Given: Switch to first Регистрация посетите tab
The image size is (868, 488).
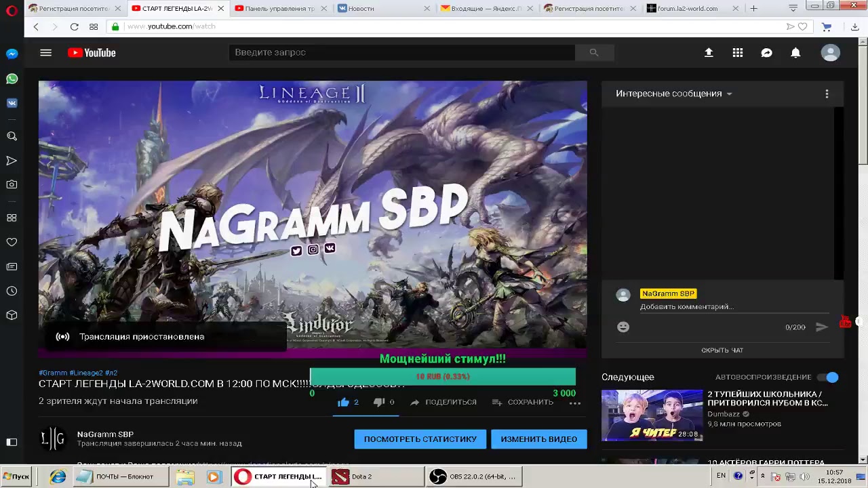Looking at the screenshot, I should [74, 8].
